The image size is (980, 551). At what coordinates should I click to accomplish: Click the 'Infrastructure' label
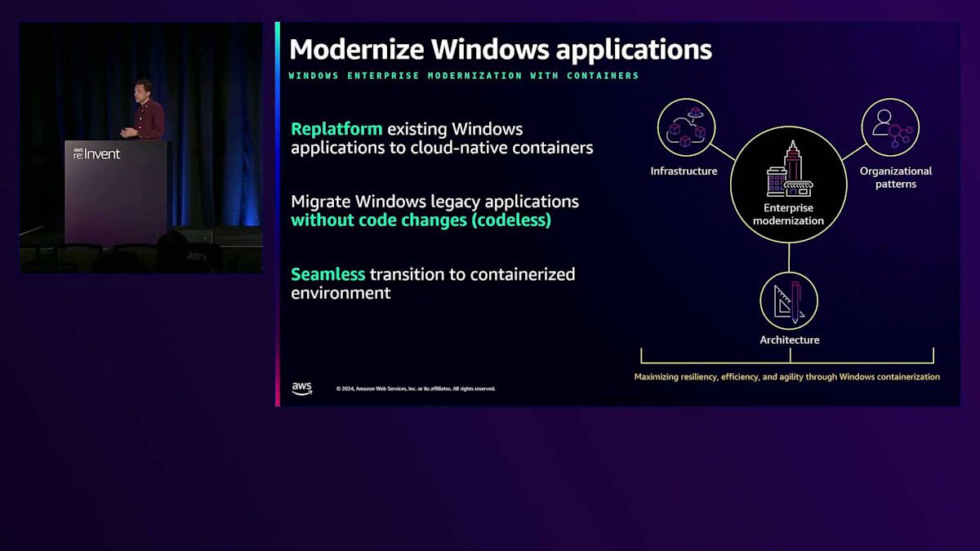[x=684, y=171]
